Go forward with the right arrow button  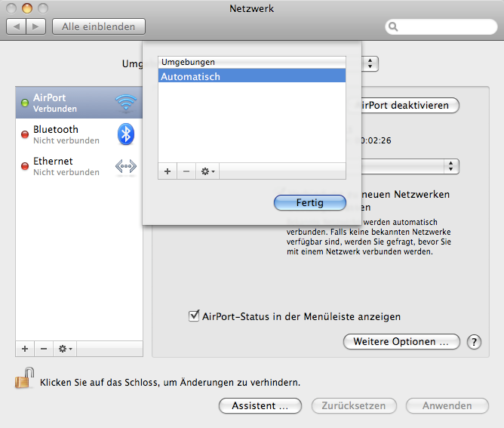[36, 26]
